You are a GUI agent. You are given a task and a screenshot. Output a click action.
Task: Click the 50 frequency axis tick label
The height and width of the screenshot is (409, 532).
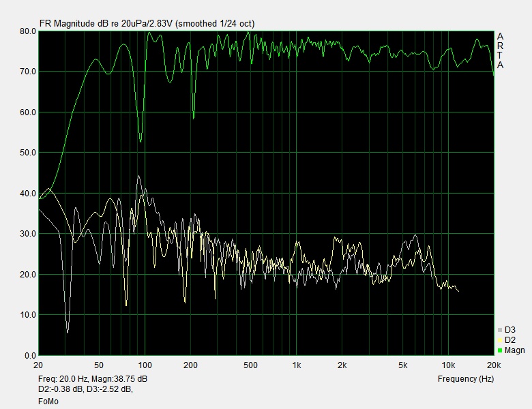point(98,365)
